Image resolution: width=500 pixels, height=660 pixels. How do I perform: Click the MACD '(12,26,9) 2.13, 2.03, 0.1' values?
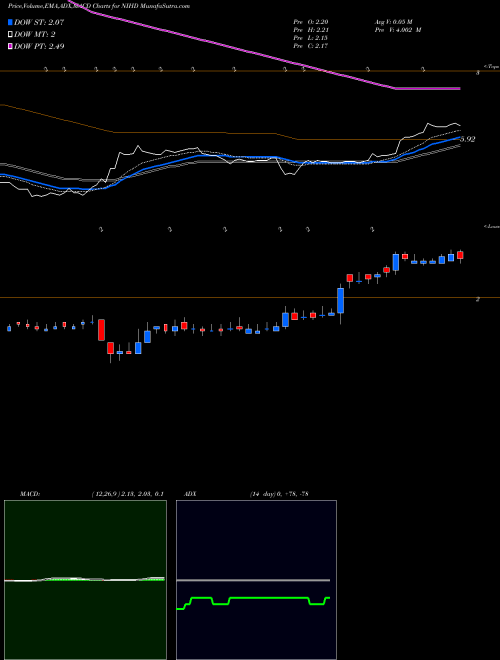127,494
